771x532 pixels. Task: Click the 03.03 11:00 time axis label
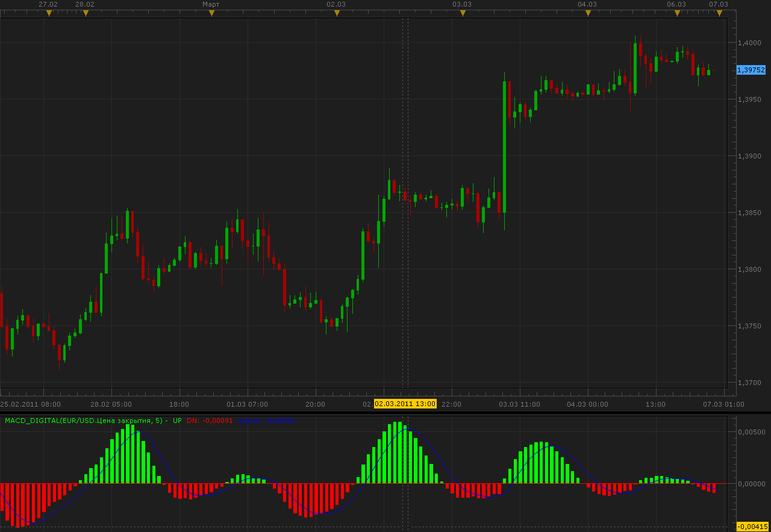click(x=519, y=404)
